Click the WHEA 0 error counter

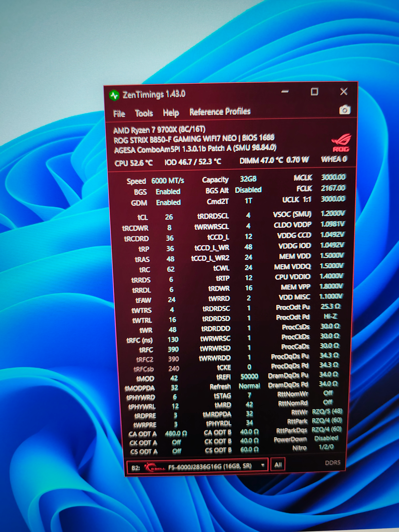[x=334, y=159]
